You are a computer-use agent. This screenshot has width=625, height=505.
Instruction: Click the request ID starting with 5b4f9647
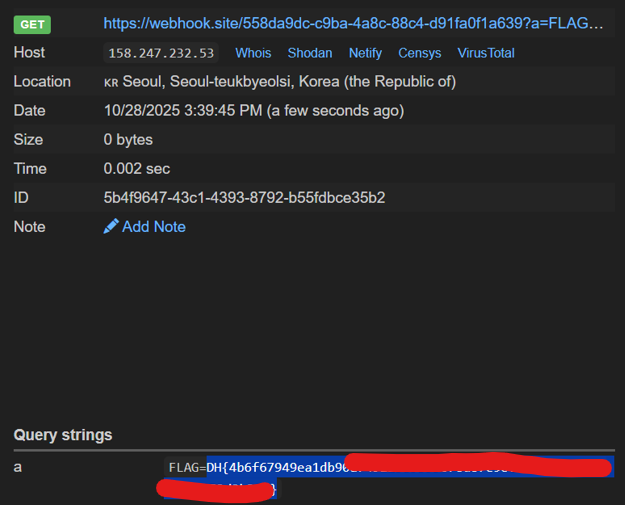[244, 198]
